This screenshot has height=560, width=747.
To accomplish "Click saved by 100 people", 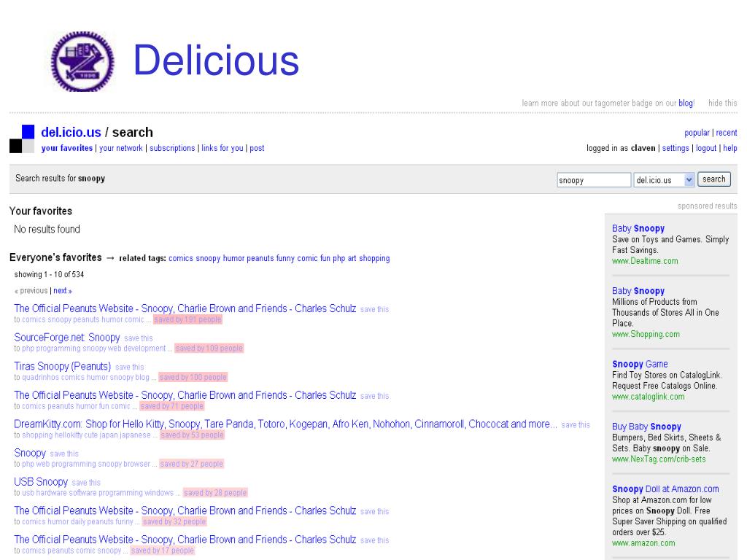I will (x=193, y=377).
